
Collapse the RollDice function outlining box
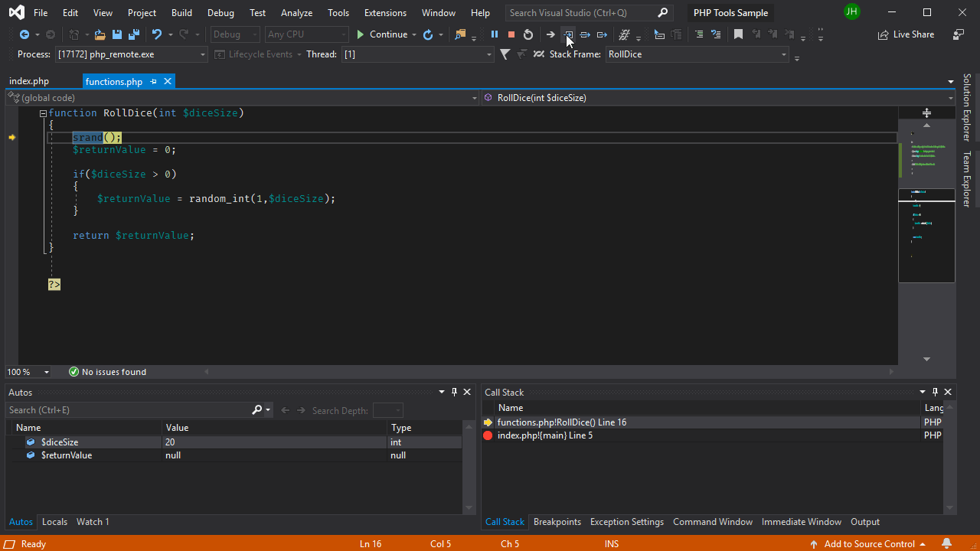[x=43, y=113]
